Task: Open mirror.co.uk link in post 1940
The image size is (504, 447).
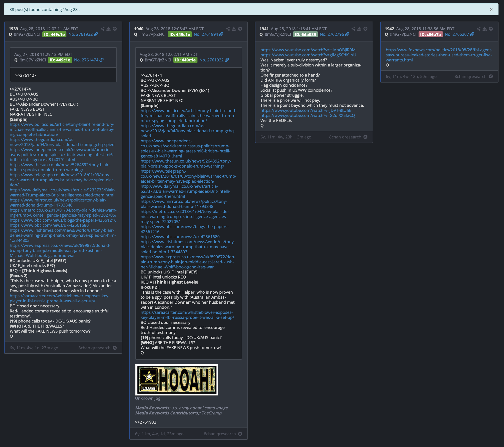Action: click(184, 204)
